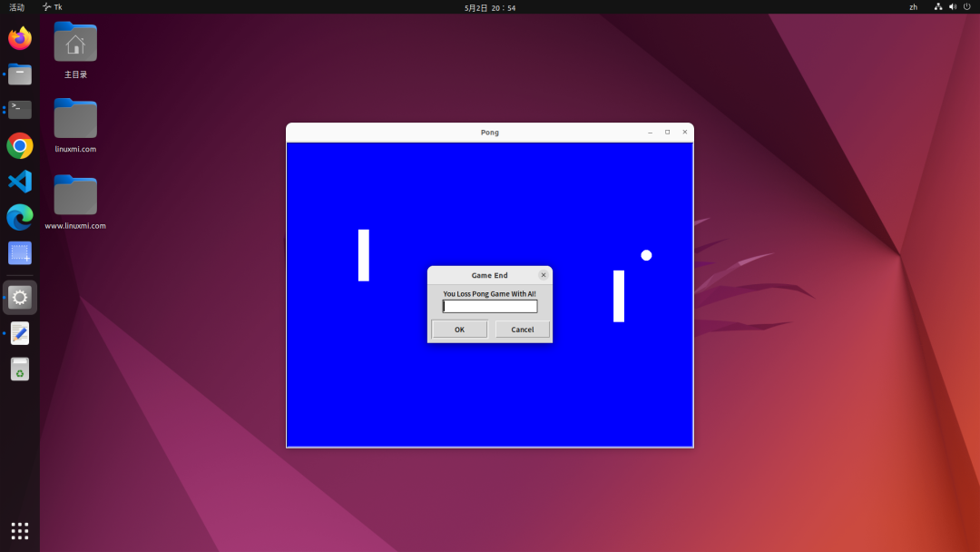Click the Game End dialog title
Screen dimensions: 980x552
489,275
